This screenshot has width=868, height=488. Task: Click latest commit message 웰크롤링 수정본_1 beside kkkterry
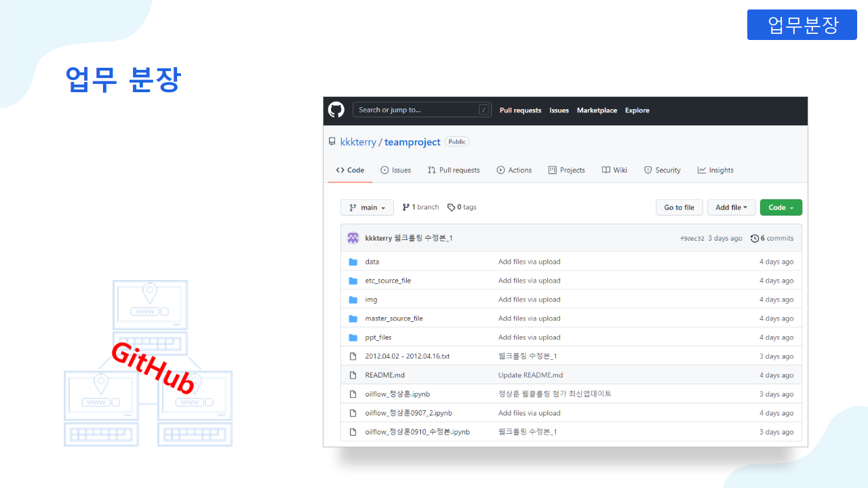(424, 238)
